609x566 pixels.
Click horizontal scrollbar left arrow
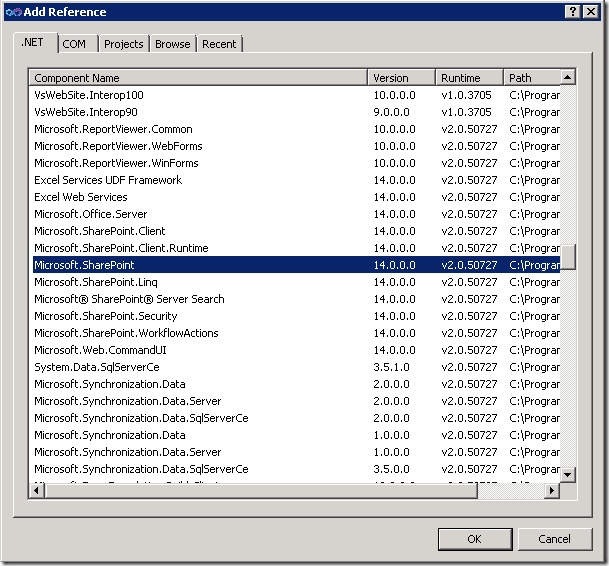(x=37, y=491)
